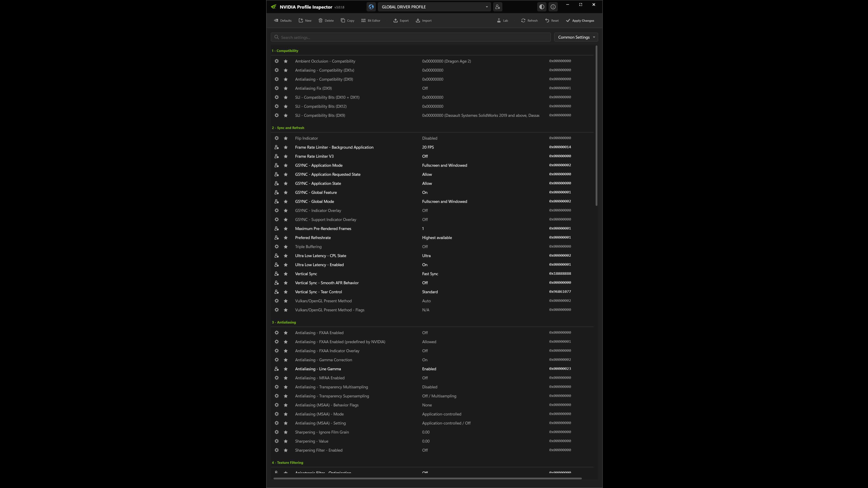Click the user-settings icon beside profile dropdown
This screenshot has height=488, width=868.
[x=497, y=7]
